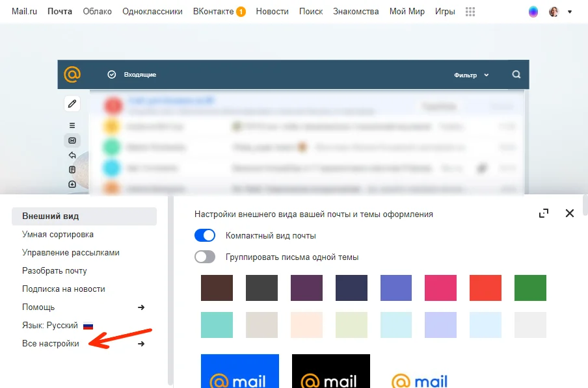Open Помощь menu item
588x388 pixels.
(x=38, y=307)
